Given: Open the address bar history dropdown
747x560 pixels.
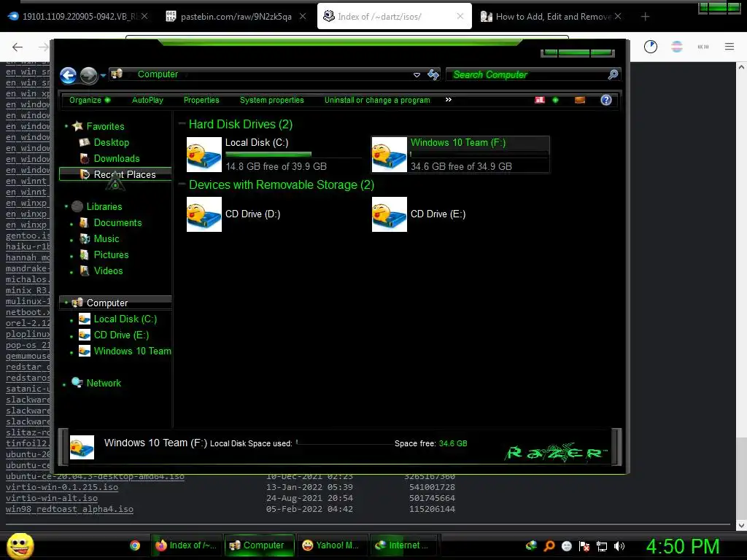Looking at the screenshot, I should (417, 75).
